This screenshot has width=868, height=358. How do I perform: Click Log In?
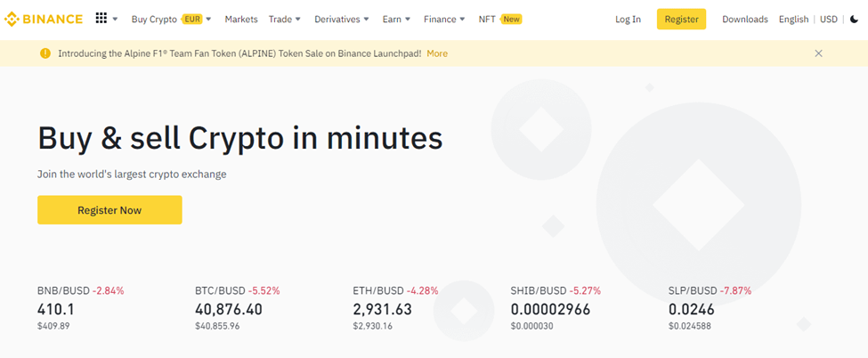coord(628,20)
